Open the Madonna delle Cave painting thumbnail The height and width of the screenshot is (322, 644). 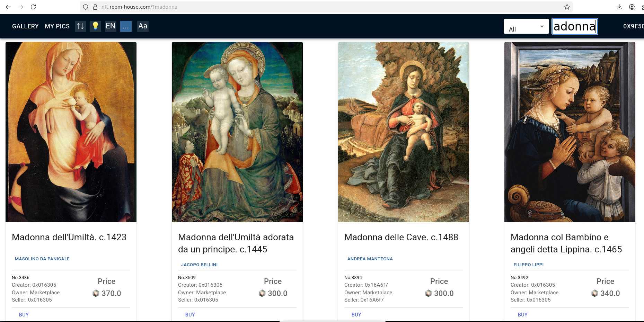(404, 132)
